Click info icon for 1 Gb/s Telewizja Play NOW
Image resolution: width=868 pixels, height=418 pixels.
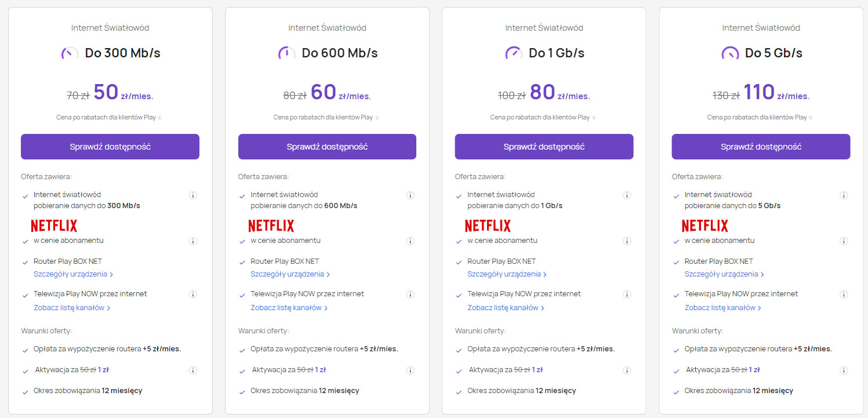pos(627,295)
